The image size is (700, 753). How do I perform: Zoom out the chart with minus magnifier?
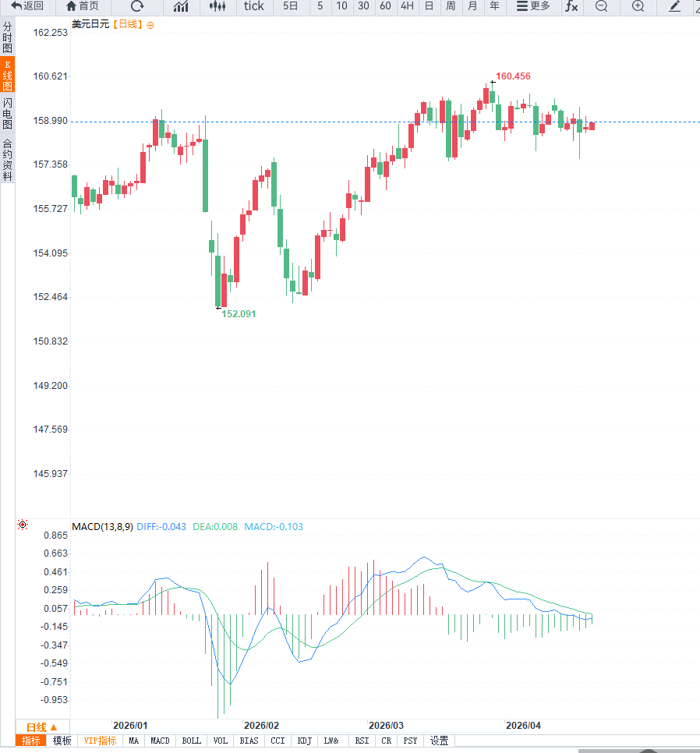[x=601, y=6]
